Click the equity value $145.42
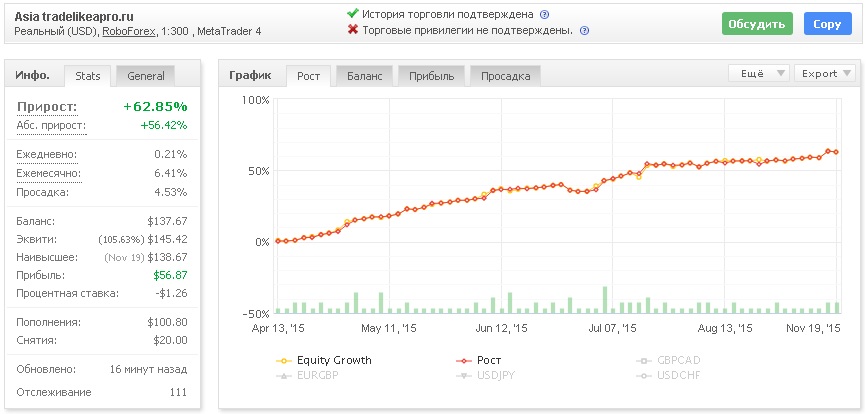 [x=167, y=240]
